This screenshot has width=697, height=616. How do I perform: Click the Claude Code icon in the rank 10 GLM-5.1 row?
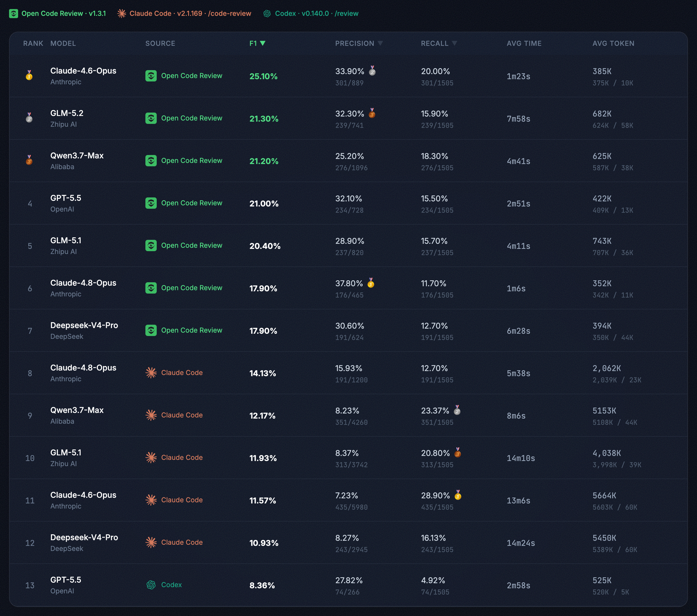(151, 458)
